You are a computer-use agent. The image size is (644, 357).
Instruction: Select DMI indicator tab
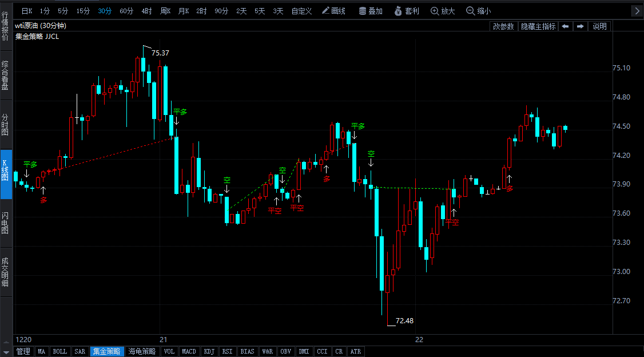coord(304,352)
